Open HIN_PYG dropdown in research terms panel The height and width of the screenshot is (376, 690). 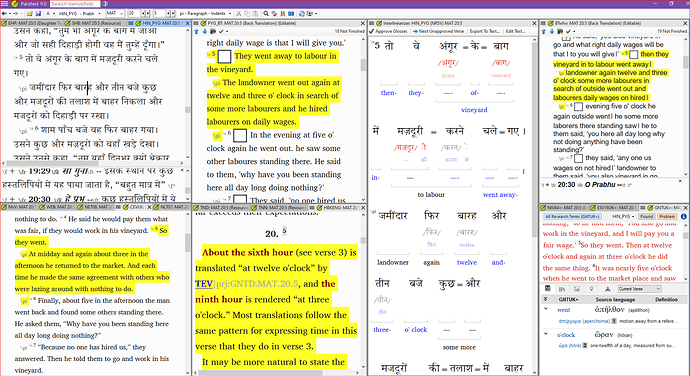point(624,217)
